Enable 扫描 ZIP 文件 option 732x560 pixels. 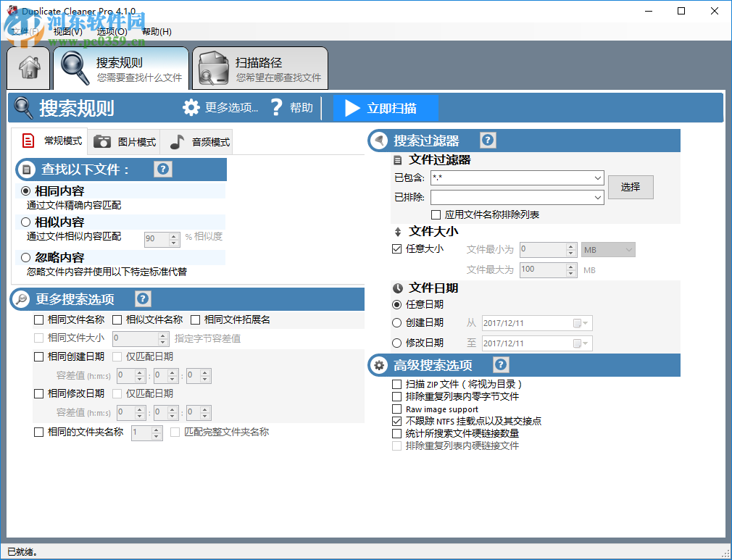(397, 384)
